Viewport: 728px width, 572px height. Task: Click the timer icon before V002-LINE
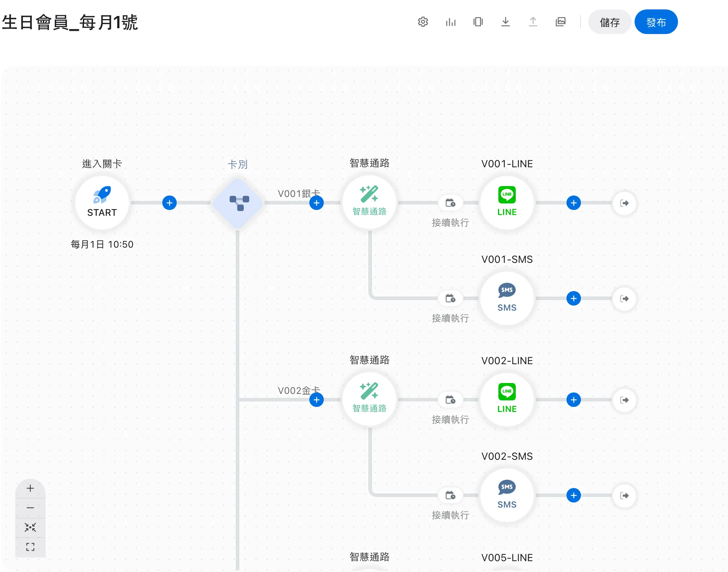click(451, 400)
